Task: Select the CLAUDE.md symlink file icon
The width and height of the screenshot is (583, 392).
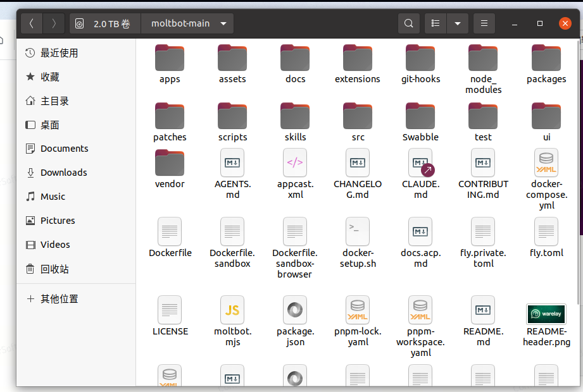Action: tap(421, 163)
